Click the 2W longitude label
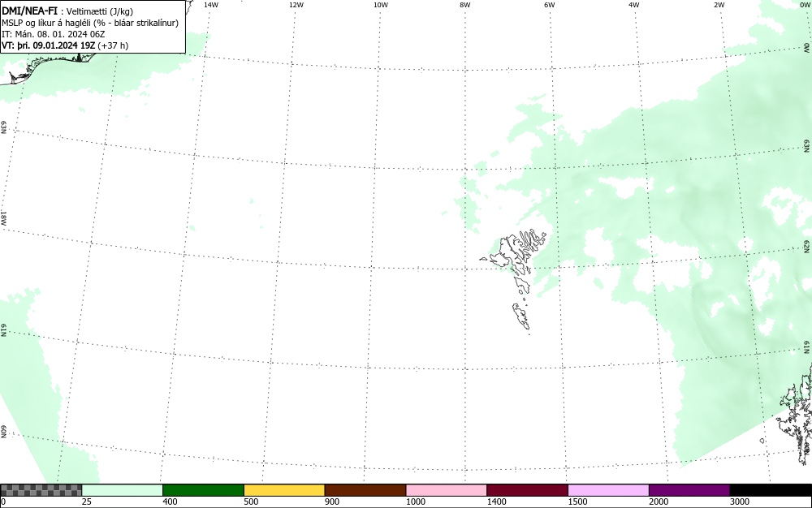The width and height of the screenshot is (812, 508). pyautogui.click(x=719, y=5)
